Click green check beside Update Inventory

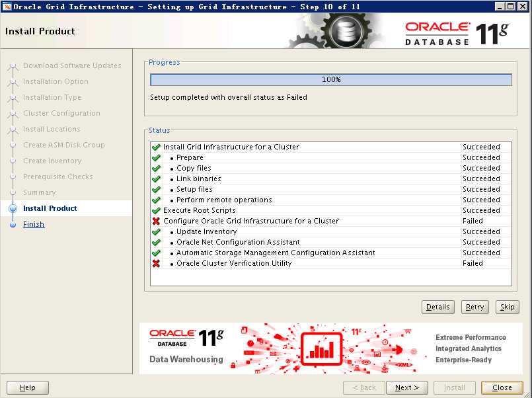pyautogui.click(x=156, y=231)
